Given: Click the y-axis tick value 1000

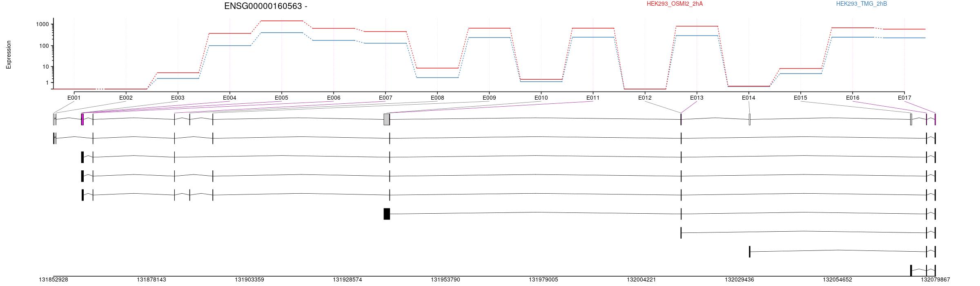Looking at the screenshot, I should (x=42, y=24).
